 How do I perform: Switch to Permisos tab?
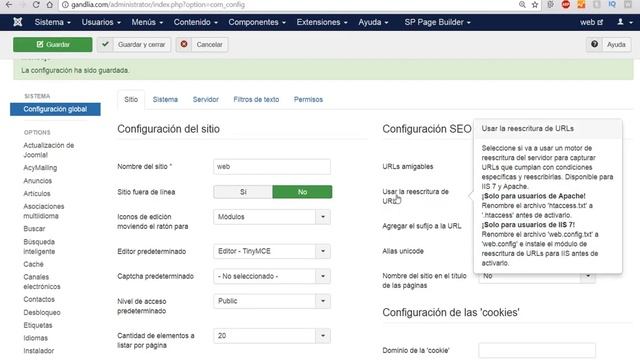coord(308,100)
